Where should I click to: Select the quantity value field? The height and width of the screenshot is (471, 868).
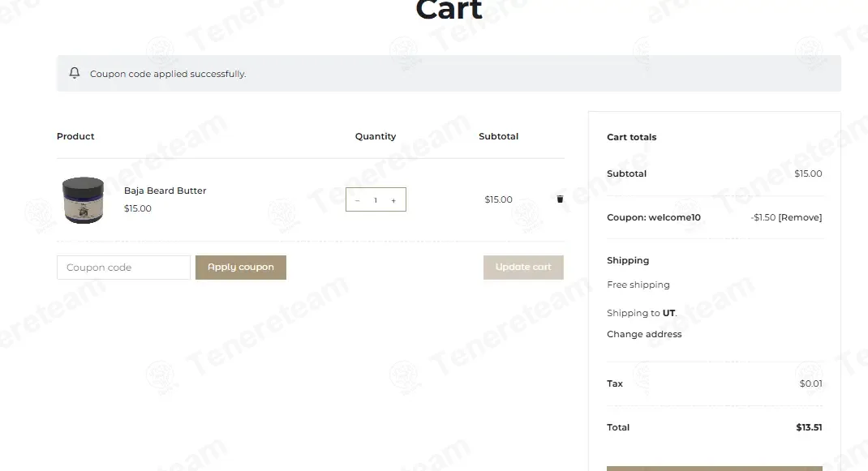coord(376,199)
